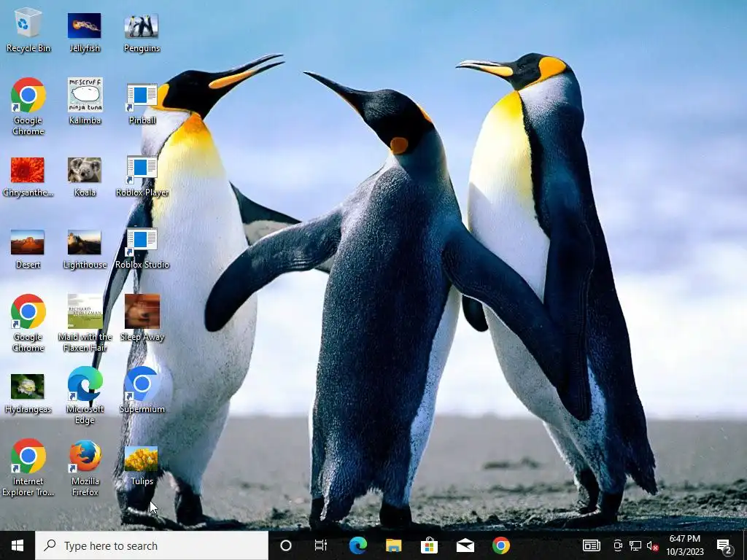Select the Supermium browser shortcut
The width and height of the screenshot is (747, 560).
click(142, 389)
